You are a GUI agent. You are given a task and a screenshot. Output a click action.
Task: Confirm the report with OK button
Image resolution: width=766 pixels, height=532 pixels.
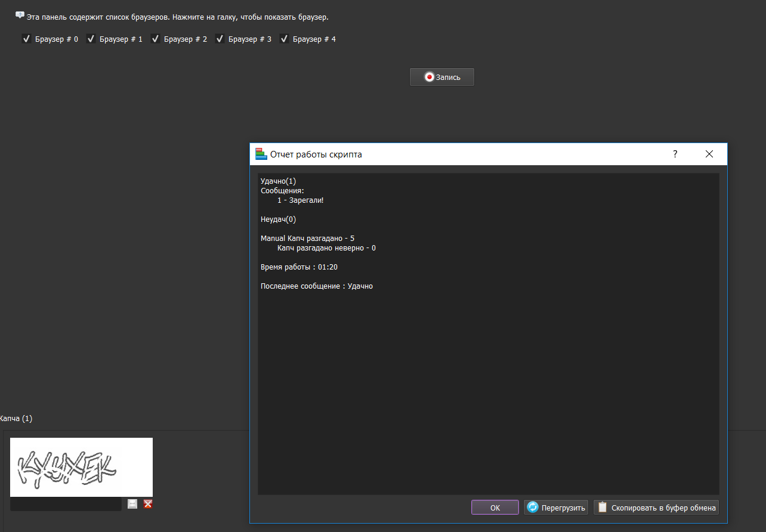pyautogui.click(x=495, y=508)
